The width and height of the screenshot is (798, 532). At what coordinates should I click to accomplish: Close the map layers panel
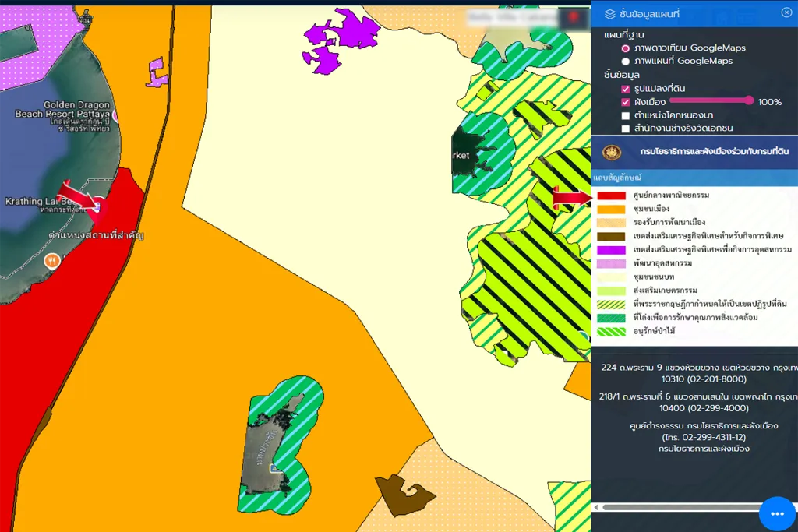[x=786, y=12]
